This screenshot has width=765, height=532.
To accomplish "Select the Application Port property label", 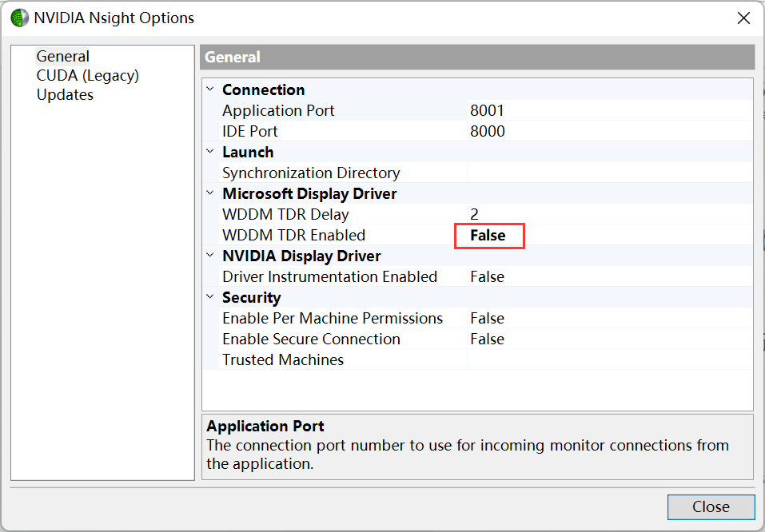I will tap(278, 111).
